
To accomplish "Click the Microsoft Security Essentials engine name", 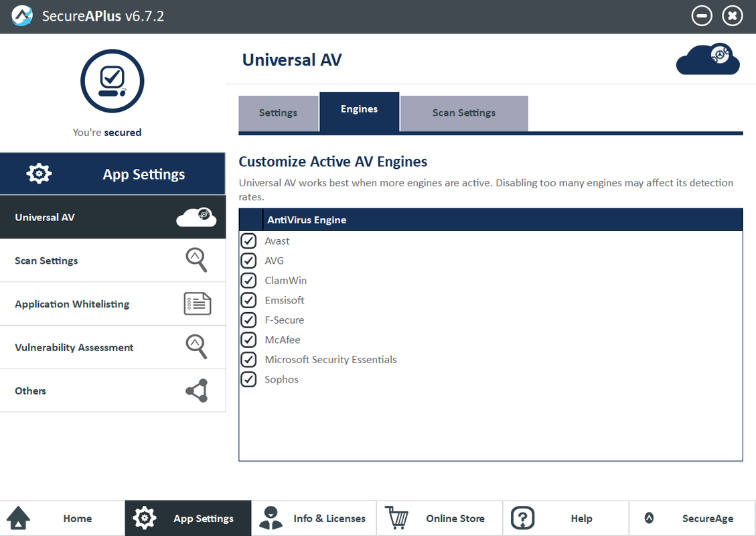I will [331, 359].
